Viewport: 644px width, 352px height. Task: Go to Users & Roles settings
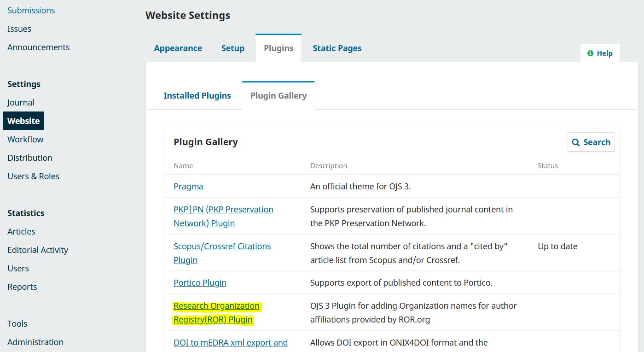33,176
